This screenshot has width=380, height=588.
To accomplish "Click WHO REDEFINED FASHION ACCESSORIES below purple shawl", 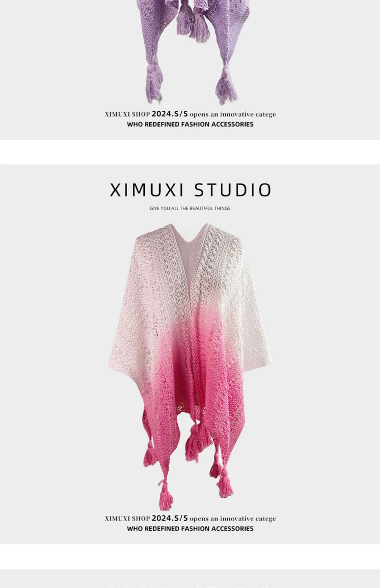I will [x=190, y=124].
